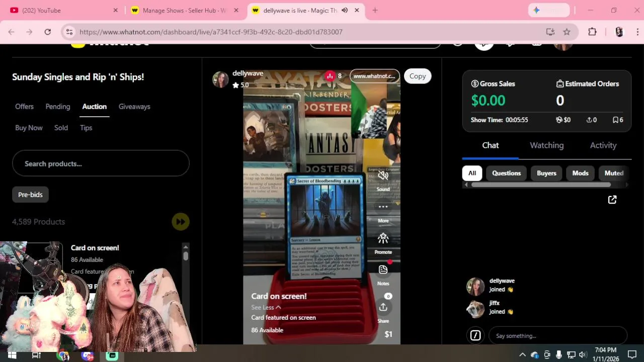Screen dimensions: 644x362
Task: Open a new browser tab with plus
Action: click(375, 10)
